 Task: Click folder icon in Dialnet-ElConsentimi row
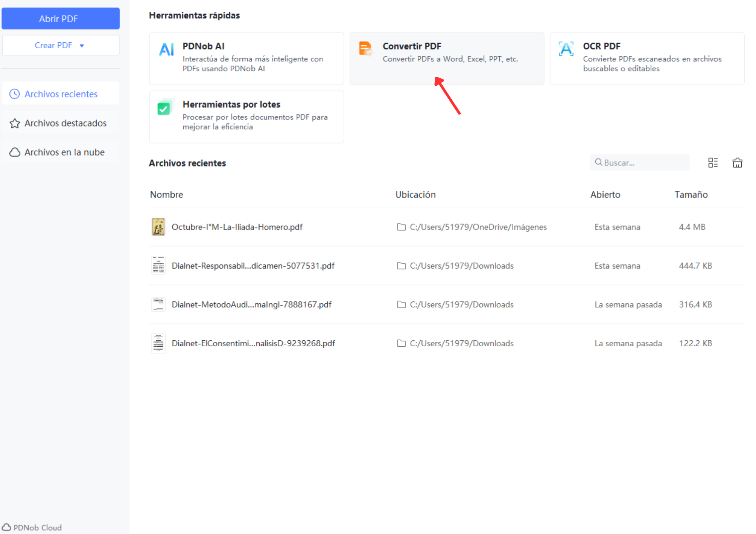(401, 343)
